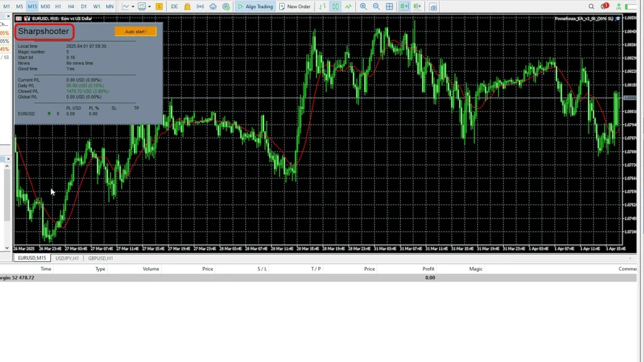This screenshot has height=362, width=644.
Task: Click the New Order button
Action: pos(295,6)
